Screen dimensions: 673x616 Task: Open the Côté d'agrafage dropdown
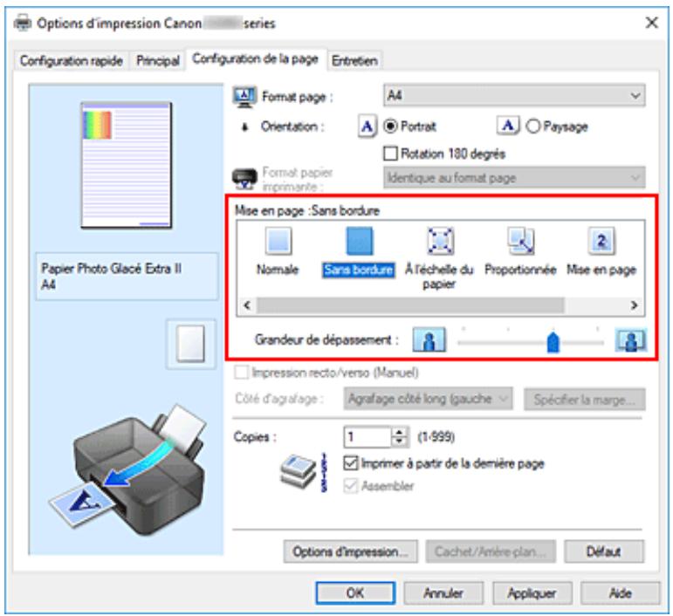428,399
